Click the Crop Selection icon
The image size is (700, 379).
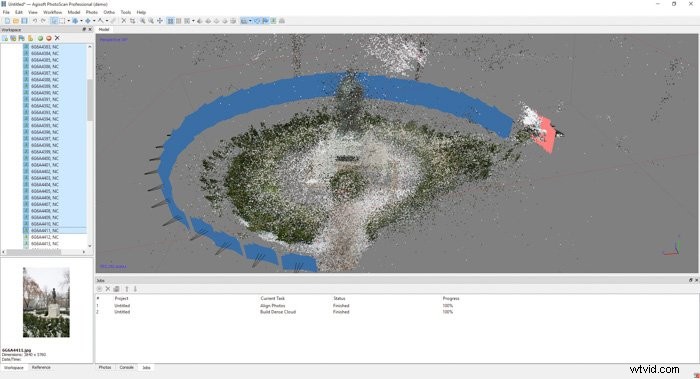click(x=132, y=21)
